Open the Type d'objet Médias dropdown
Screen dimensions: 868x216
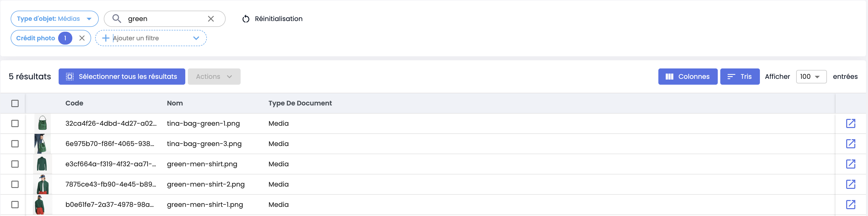point(55,19)
